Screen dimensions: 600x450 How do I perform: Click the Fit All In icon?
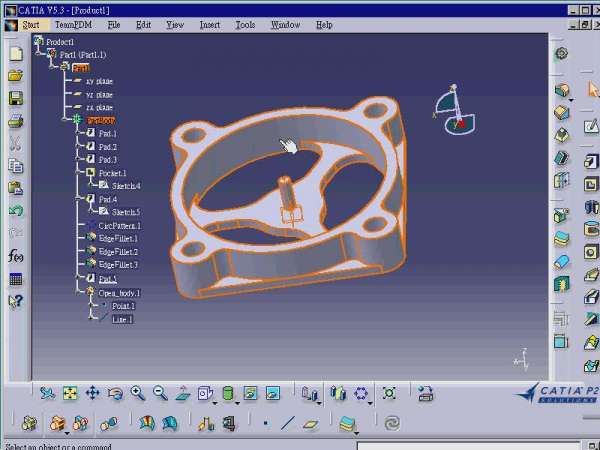pos(70,393)
